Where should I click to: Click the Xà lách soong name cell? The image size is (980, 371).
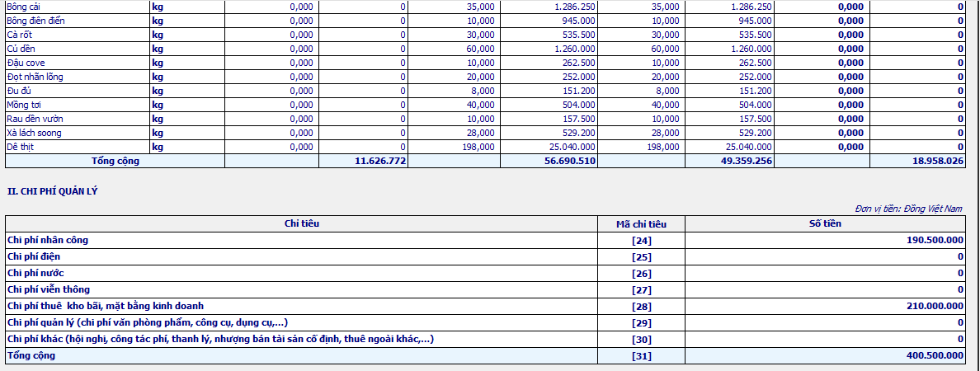pyautogui.click(x=76, y=133)
